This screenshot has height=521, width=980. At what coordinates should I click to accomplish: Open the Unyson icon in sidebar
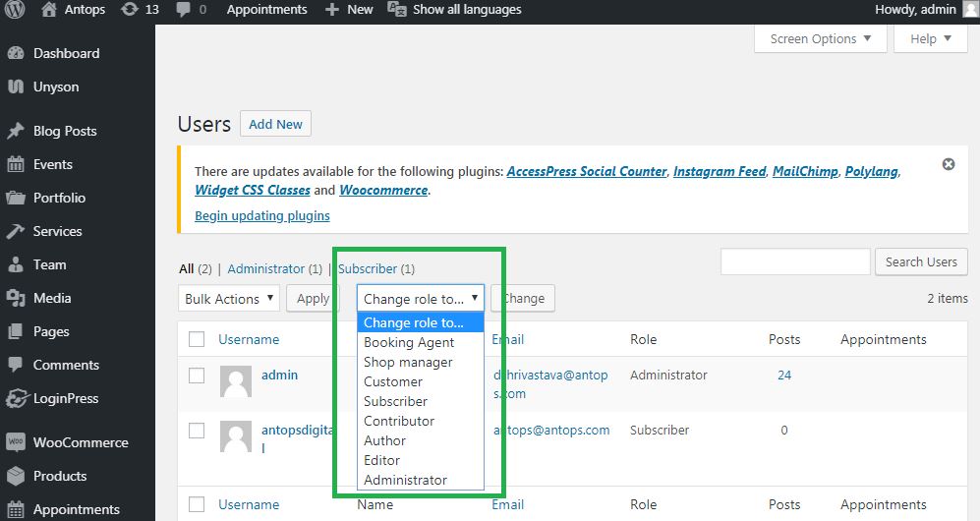pos(16,87)
